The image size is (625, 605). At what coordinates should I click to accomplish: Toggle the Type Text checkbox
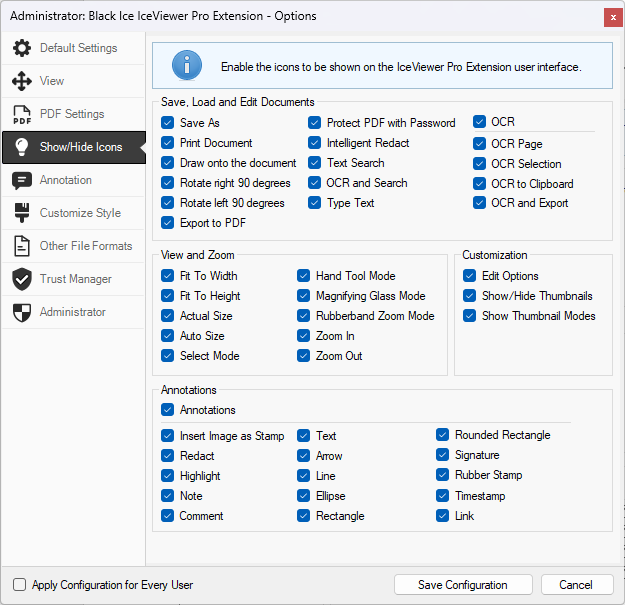pos(314,202)
